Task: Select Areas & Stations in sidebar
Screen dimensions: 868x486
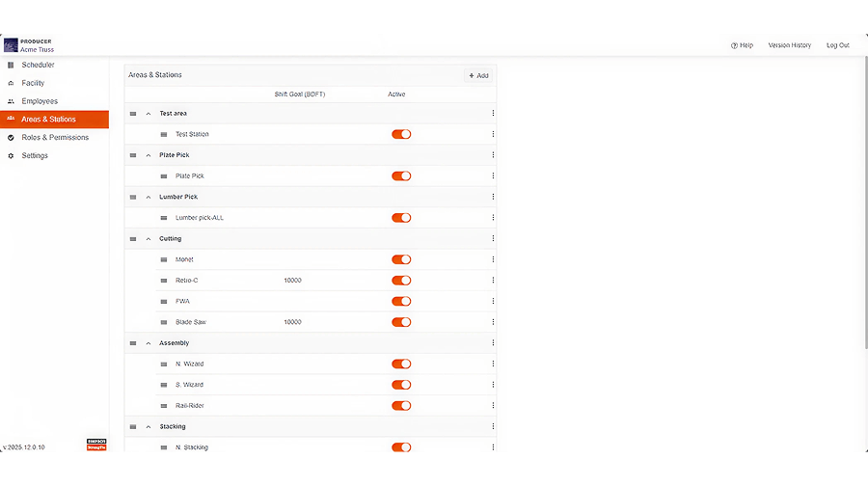Action: (x=54, y=119)
